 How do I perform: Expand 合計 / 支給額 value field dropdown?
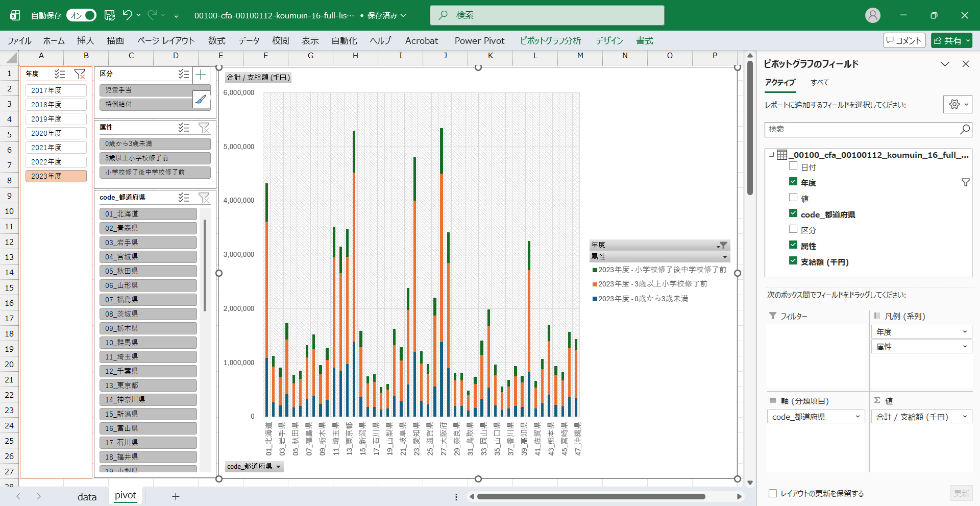click(965, 417)
